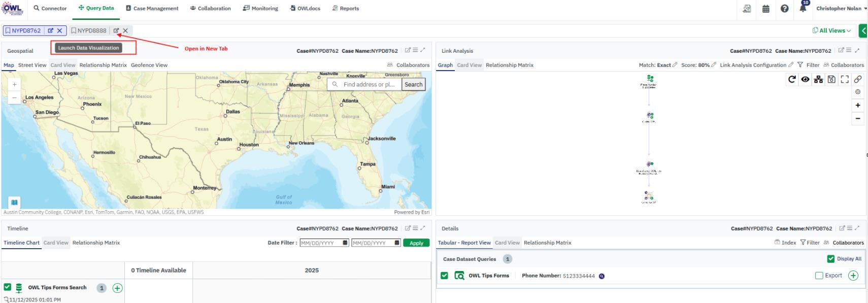
Task: Click the chain link icon in graph toolbar
Action: [x=858, y=79]
